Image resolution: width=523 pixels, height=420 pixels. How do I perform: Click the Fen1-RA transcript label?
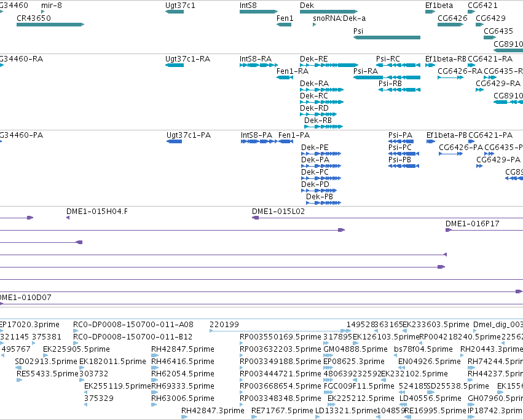(x=293, y=71)
